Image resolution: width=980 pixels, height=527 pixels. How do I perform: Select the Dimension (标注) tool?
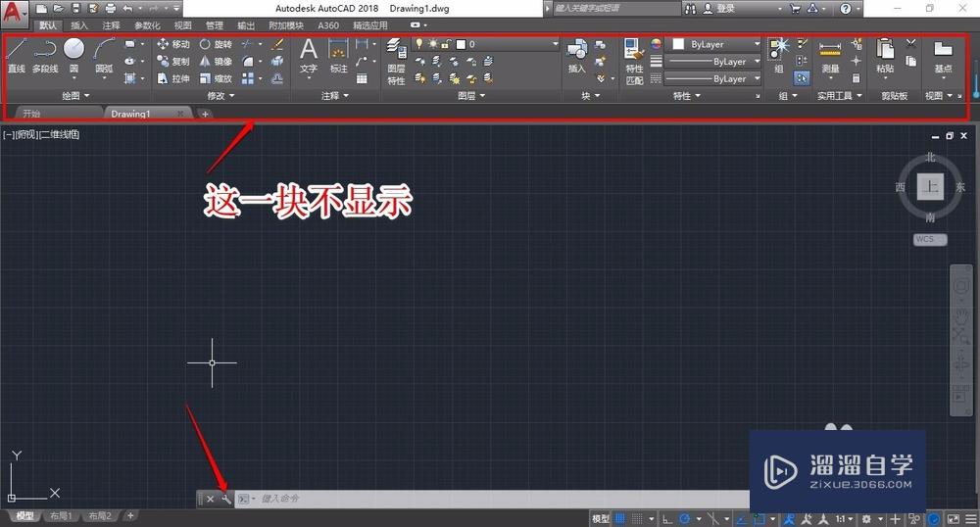[338, 55]
